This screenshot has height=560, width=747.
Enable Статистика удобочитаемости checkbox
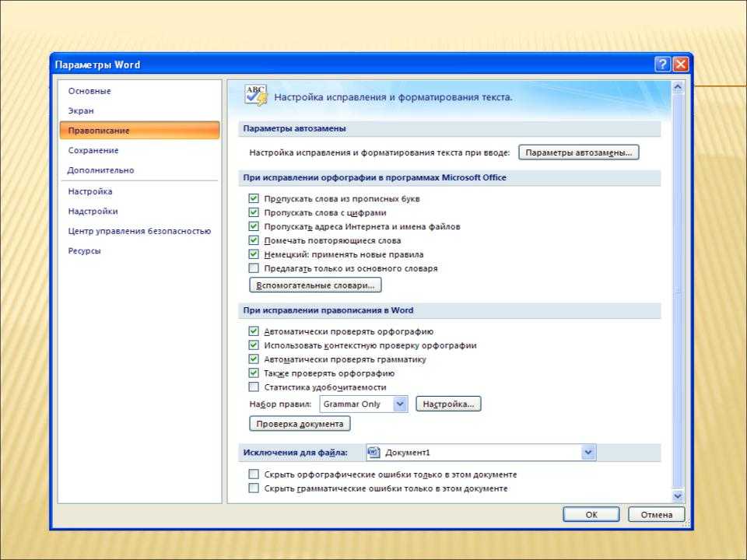pyautogui.click(x=254, y=387)
